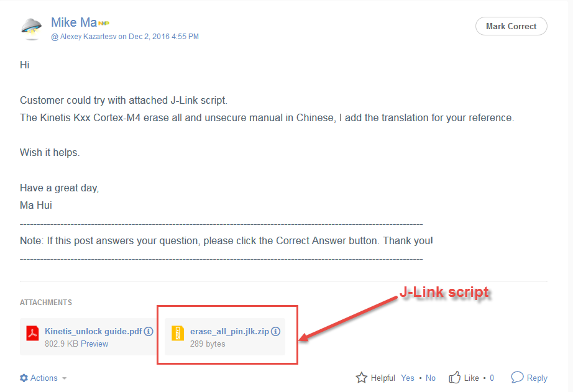Click Mike Ma's UFO avatar image
The width and height of the screenshot is (573, 392).
click(31, 27)
